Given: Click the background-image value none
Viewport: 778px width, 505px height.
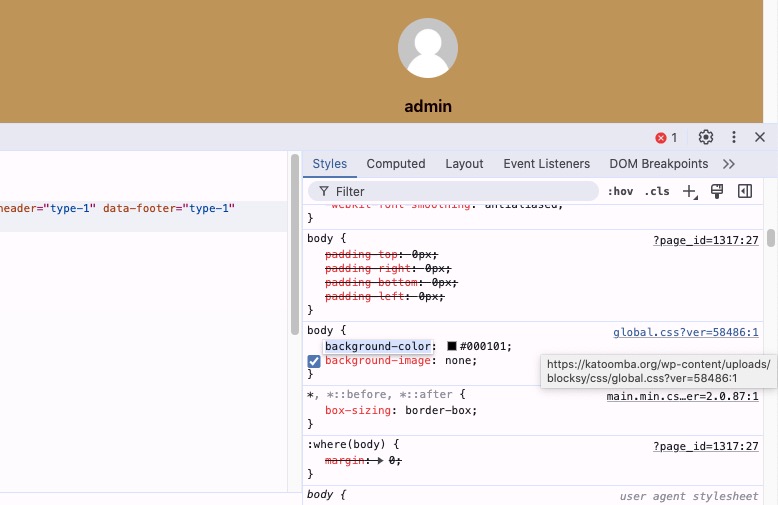Looking at the screenshot, I should pos(457,361).
